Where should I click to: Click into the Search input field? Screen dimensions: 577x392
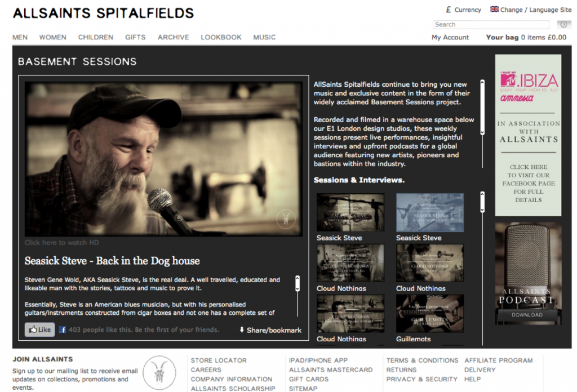(491, 25)
